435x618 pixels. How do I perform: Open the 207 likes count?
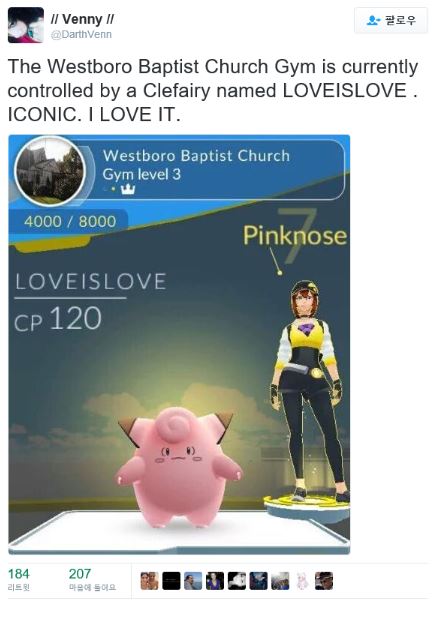tap(92, 578)
